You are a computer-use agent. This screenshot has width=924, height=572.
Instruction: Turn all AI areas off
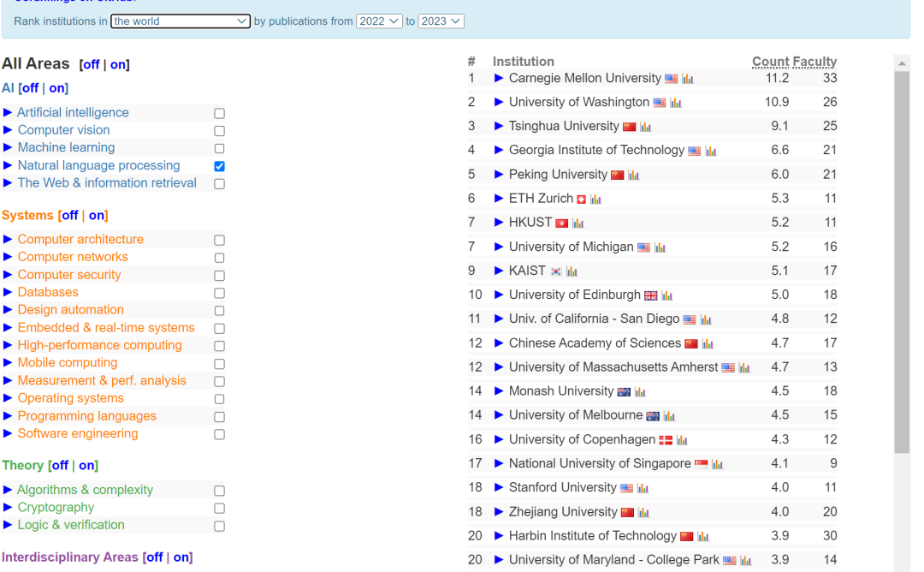coord(30,88)
